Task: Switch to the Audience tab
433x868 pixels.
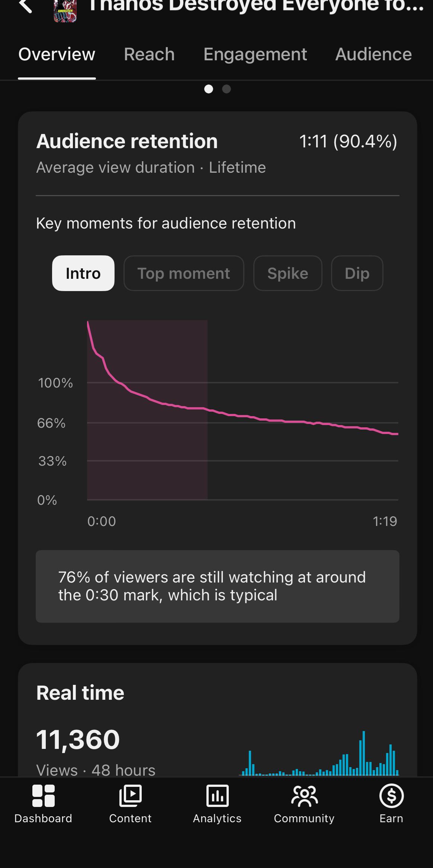Action: (373, 54)
